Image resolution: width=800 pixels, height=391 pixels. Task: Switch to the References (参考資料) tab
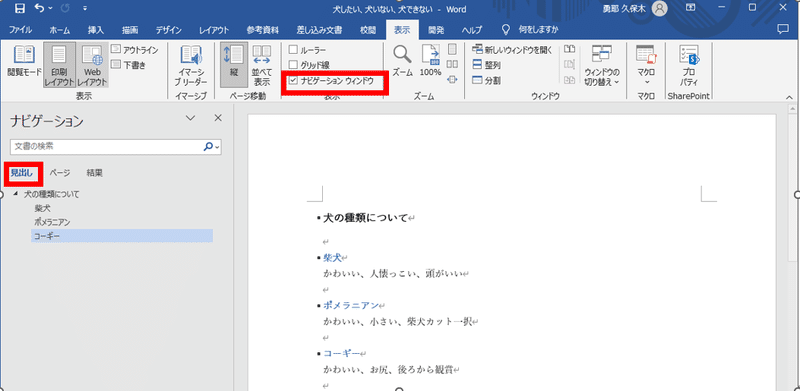point(263,30)
